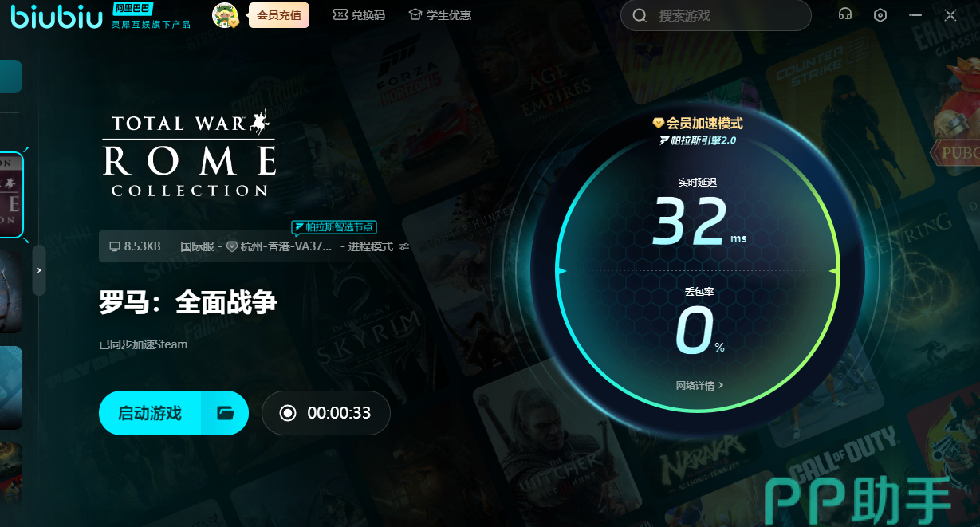Open settings hexagon icon
This screenshot has height=527, width=980.
tap(880, 15)
